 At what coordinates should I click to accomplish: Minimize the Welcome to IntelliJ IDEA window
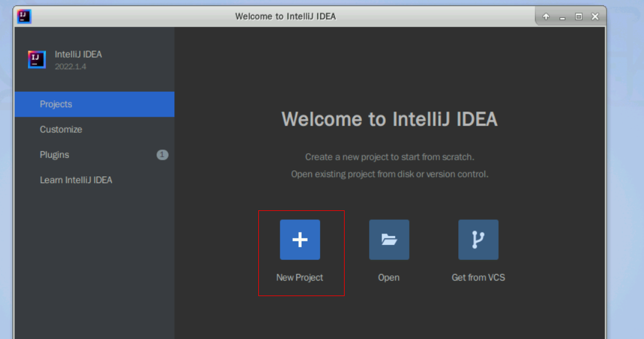(562, 17)
